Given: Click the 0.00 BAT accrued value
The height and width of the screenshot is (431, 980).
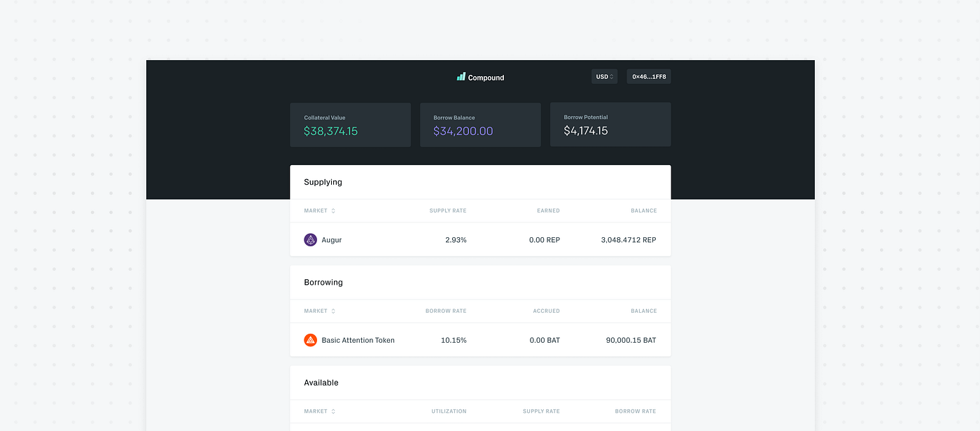Looking at the screenshot, I should [545, 340].
